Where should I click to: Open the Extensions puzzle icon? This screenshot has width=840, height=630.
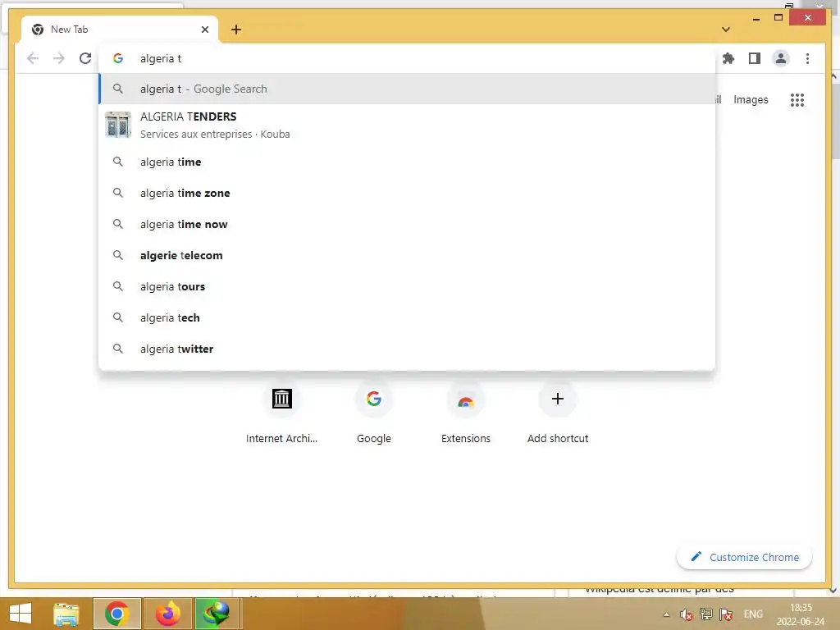[728, 58]
